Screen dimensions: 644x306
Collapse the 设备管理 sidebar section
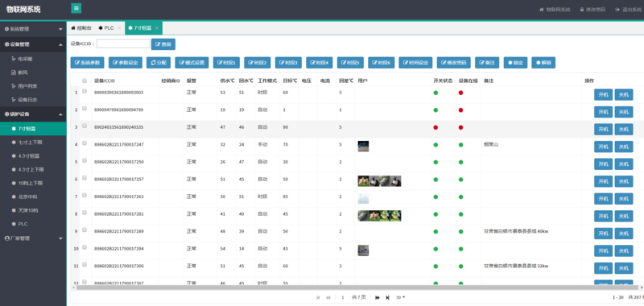coord(33,44)
